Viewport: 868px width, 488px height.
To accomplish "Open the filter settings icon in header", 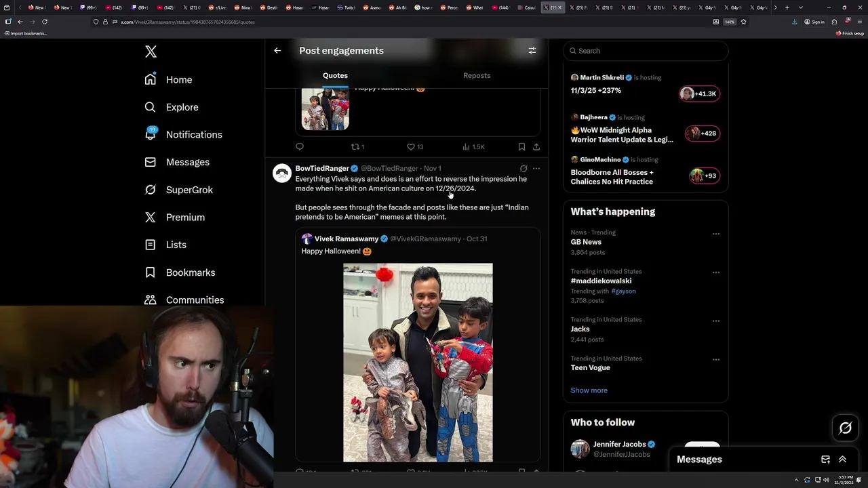I will point(532,51).
